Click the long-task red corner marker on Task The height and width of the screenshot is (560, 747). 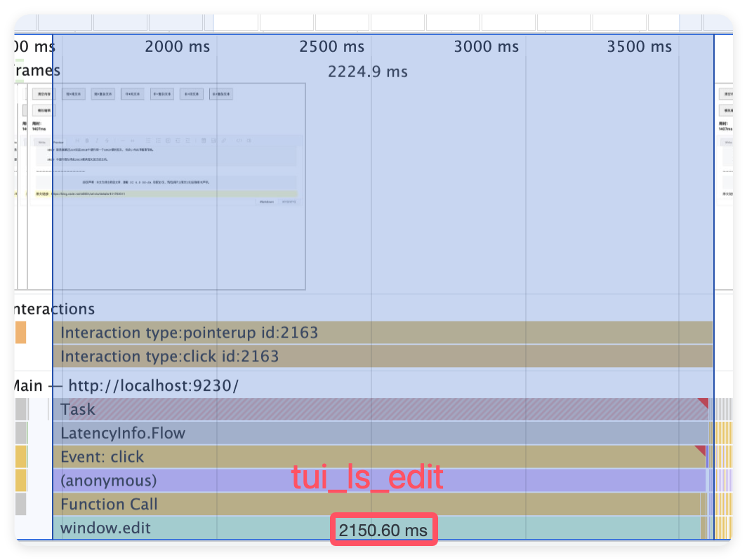pyautogui.click(x=703, y=403)
